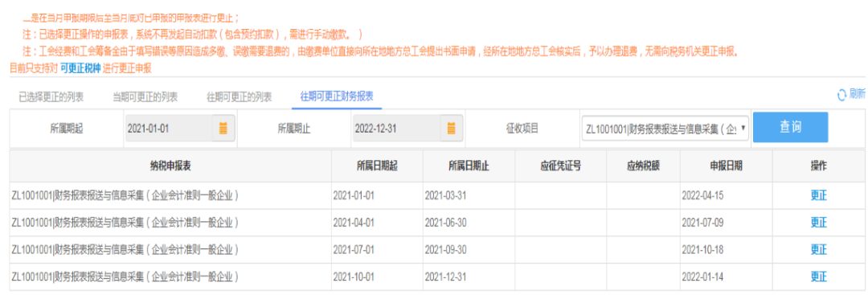Click 更正 for the 2021-04-01 period row
This screenshot has width=868, height=295.
click(818, 223)
